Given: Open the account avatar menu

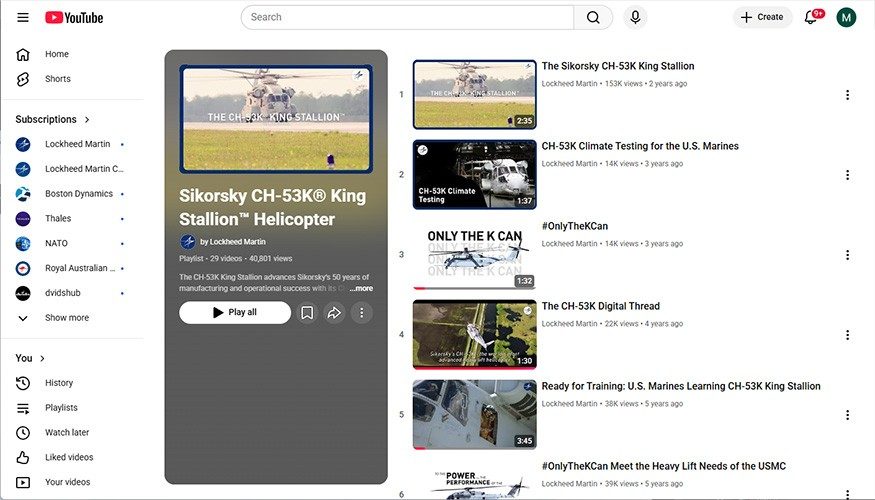Looking at the screenshot, I should (846, 17).
